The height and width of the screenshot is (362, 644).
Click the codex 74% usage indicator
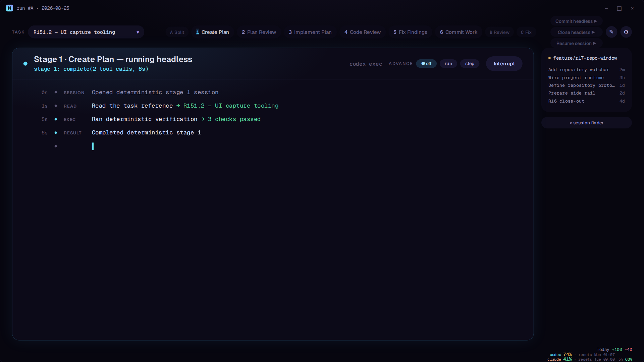point(560,355)
